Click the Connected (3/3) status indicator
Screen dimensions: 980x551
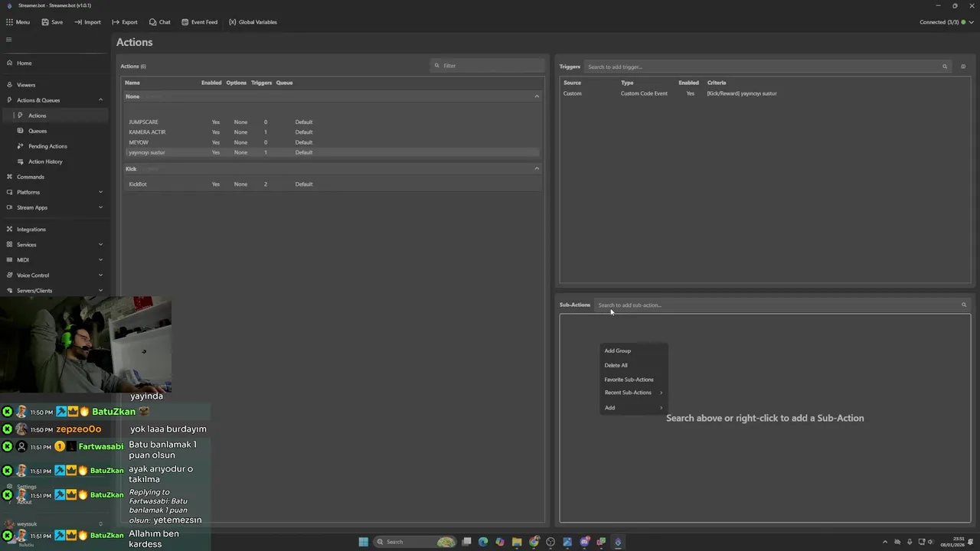coord(946,22)
